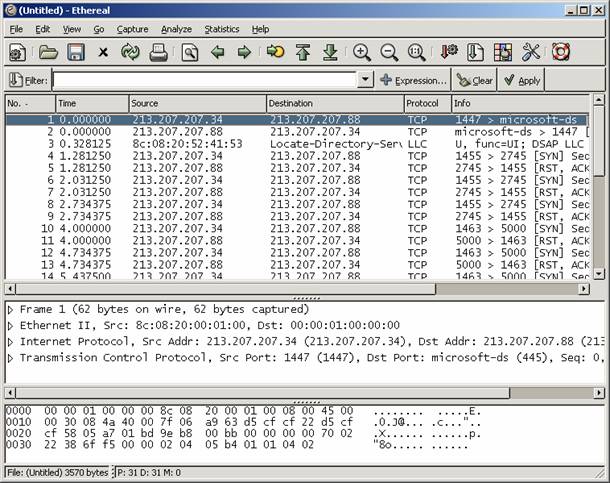This screenshot has height=483, width=610.
Task: Click the Clear filter button
Action: tap(475, 80)
